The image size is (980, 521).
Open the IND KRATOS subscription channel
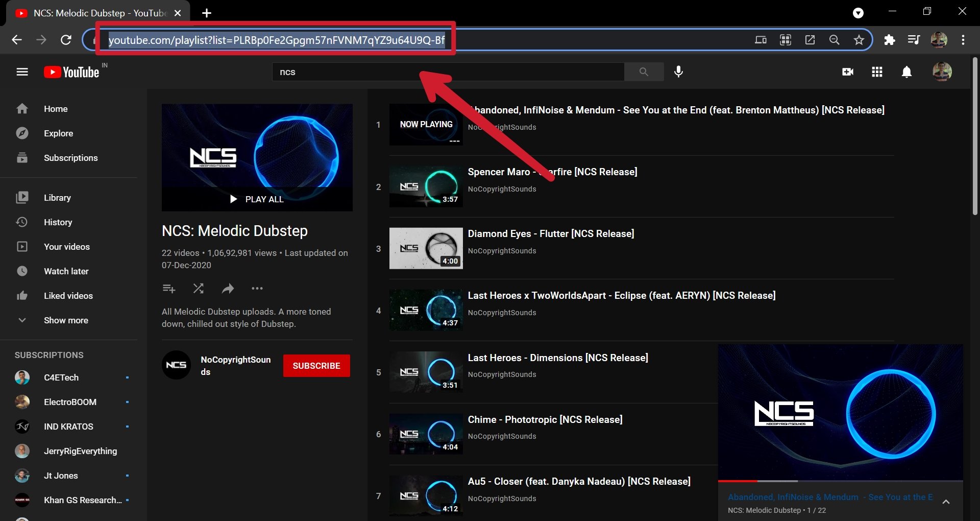tap(69, 427)
